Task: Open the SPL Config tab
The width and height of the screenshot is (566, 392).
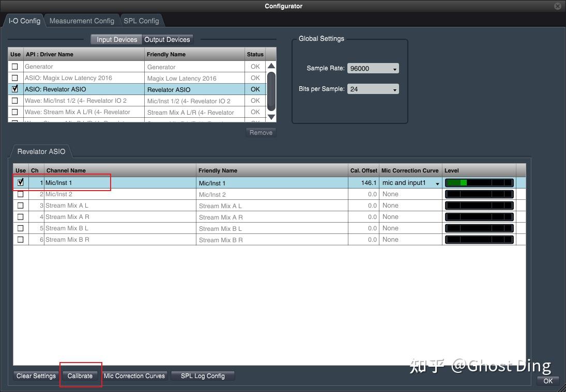Action: (142, 21)
